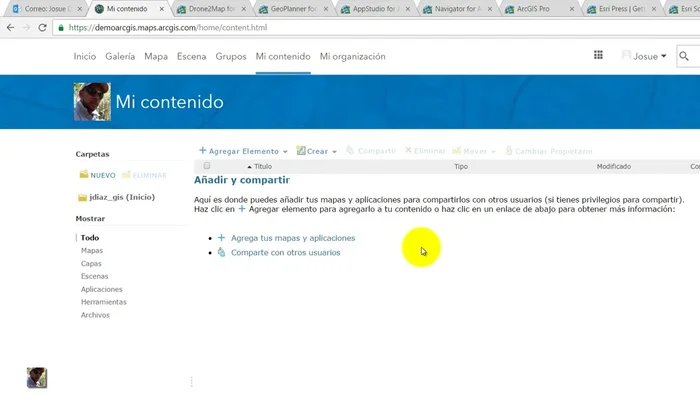The image size is (700, 404).
Task: Reload the page with refresh icon
Action: pyautogui.click(x=42, y=28)
